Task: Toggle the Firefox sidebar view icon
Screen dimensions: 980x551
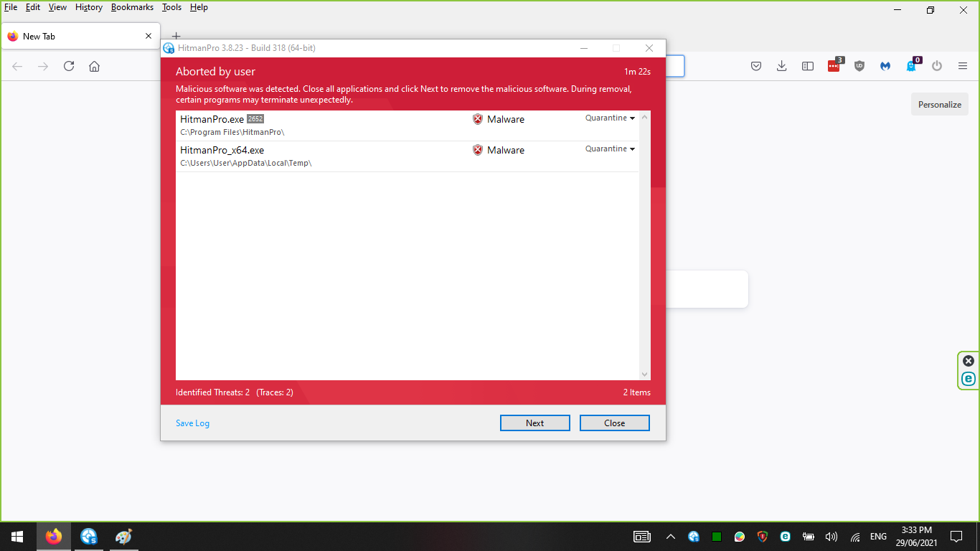Action: click(x=808, y=66)
